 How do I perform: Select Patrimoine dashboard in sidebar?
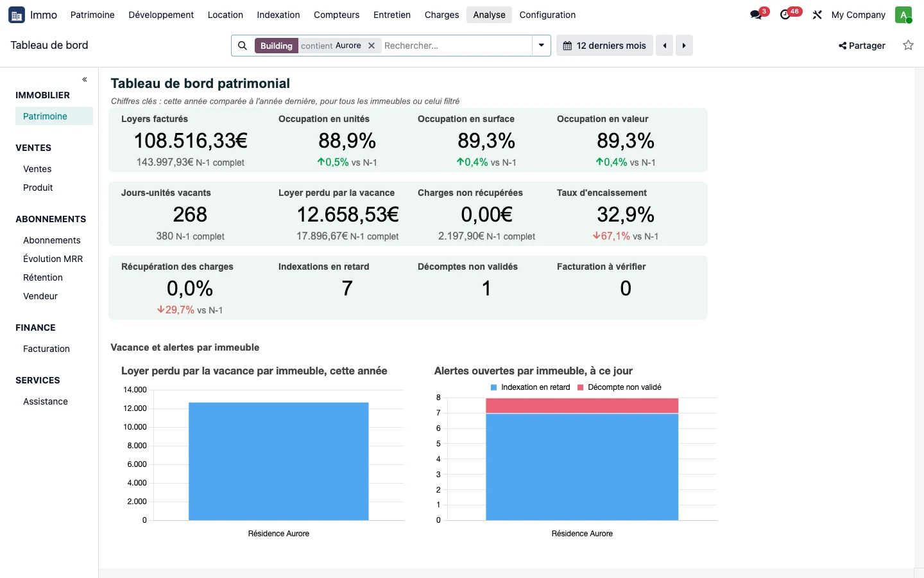point(54,116)
